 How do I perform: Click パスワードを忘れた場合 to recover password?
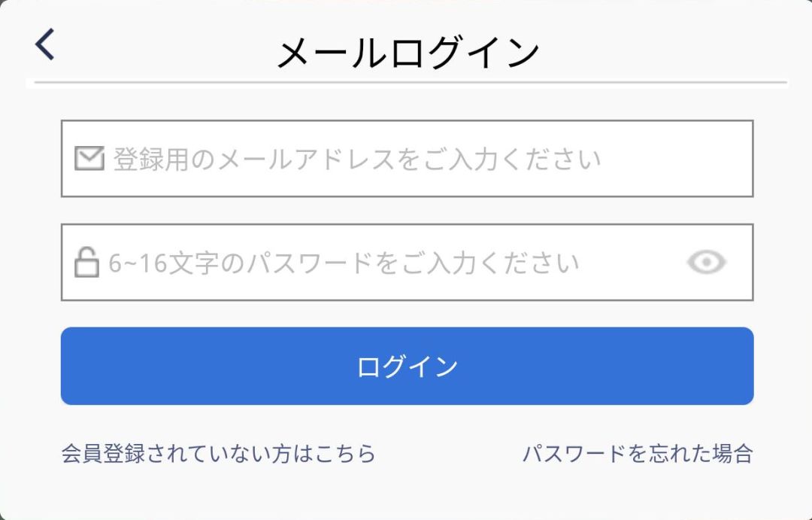(641, 452)
